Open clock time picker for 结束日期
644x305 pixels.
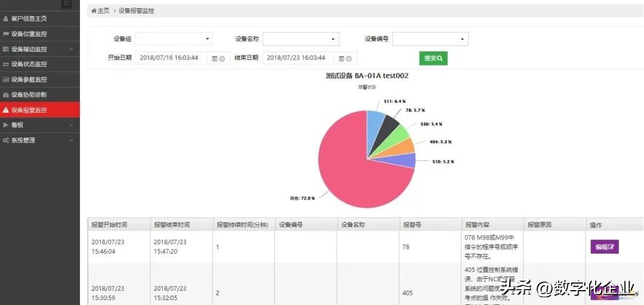349,58
